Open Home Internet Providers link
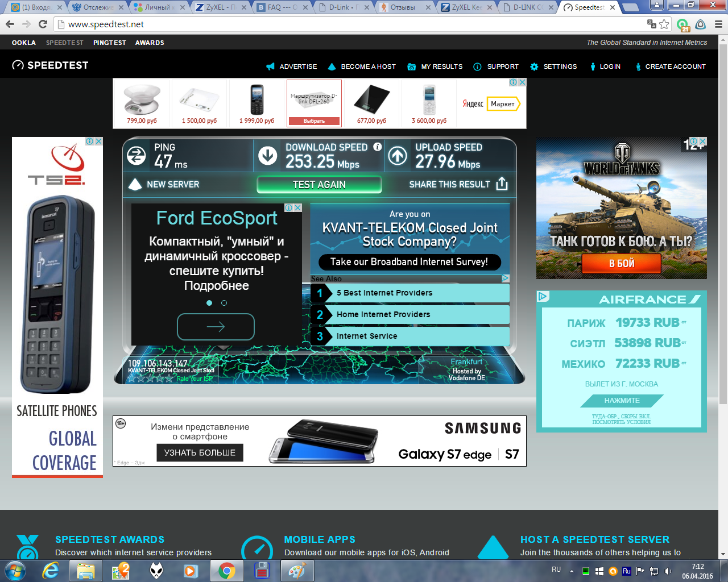728x582 pixels. (409, 314)
